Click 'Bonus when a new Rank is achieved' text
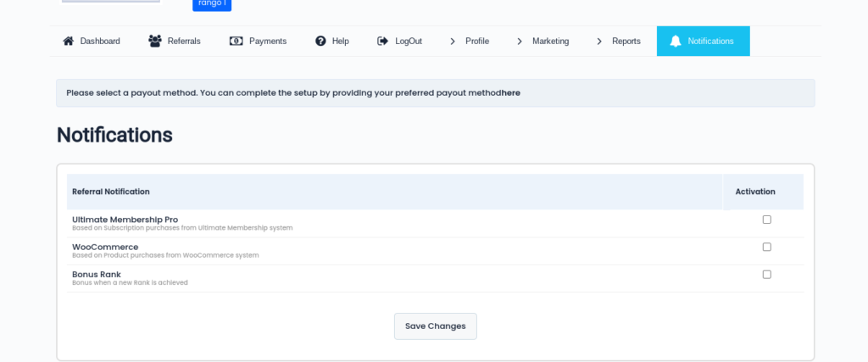This screenshot has height=362, width=868. click(x=130, y=283)
